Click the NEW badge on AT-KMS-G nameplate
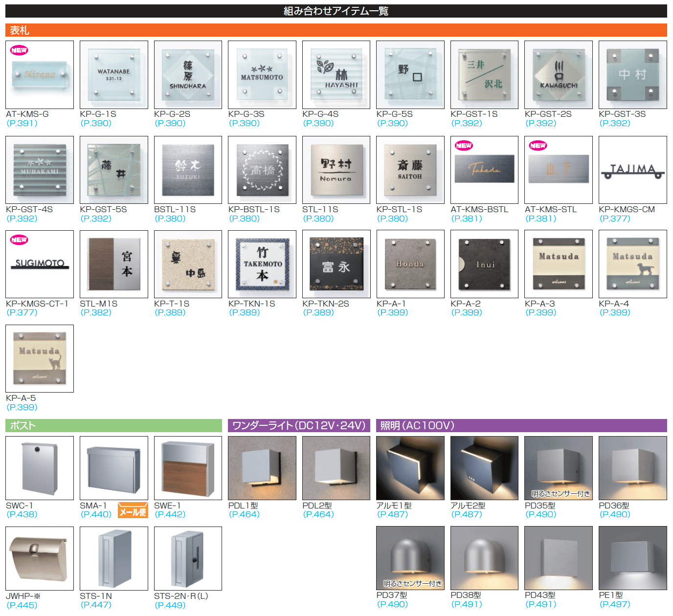Screen dimensions: 673x616 (19, 50)
